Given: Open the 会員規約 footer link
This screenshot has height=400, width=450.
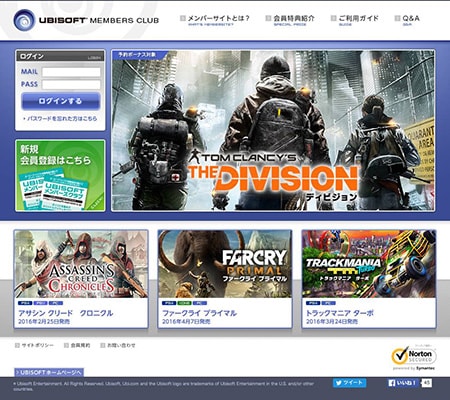Looking at the screenshot, I should [77, 345].
